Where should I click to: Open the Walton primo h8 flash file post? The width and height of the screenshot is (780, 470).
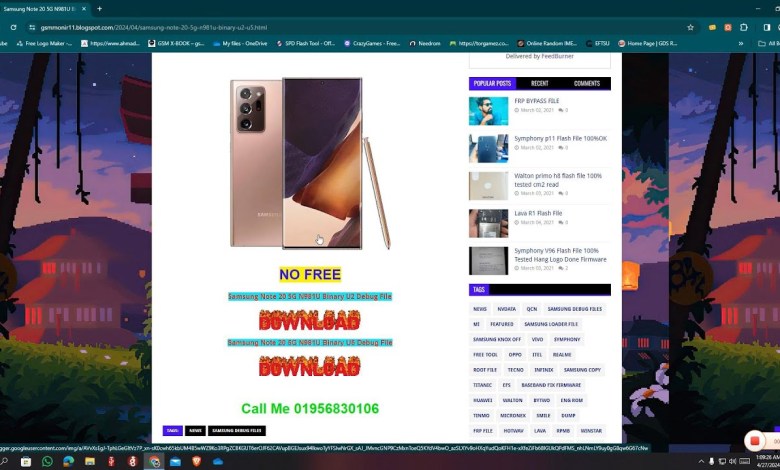tap(558, 180)
